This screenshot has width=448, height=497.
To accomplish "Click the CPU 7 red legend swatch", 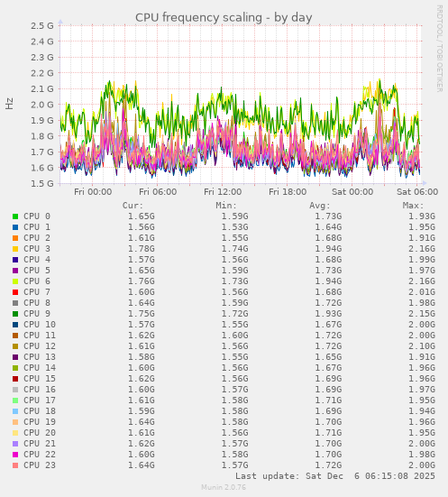I will point(15,292).
